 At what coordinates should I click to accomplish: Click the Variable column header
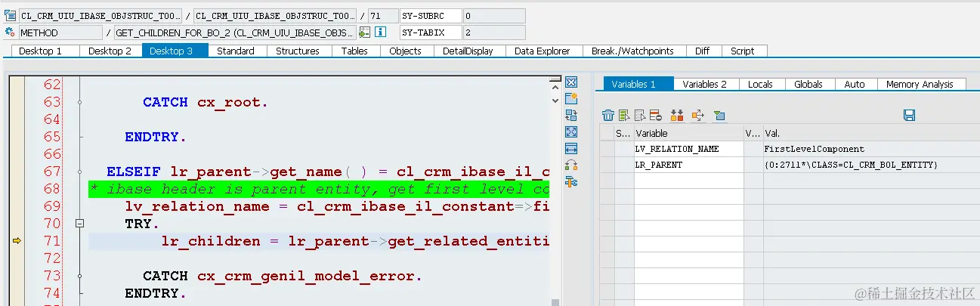pos(688,133)
